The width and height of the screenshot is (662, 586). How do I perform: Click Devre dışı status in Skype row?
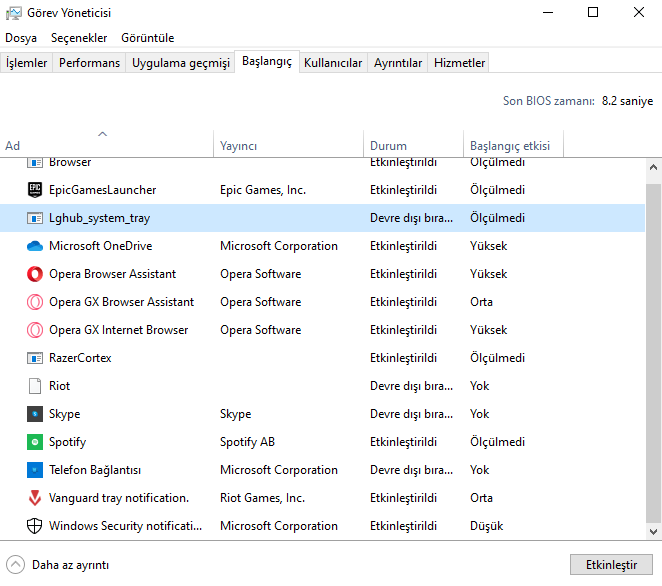pos(412,414)
